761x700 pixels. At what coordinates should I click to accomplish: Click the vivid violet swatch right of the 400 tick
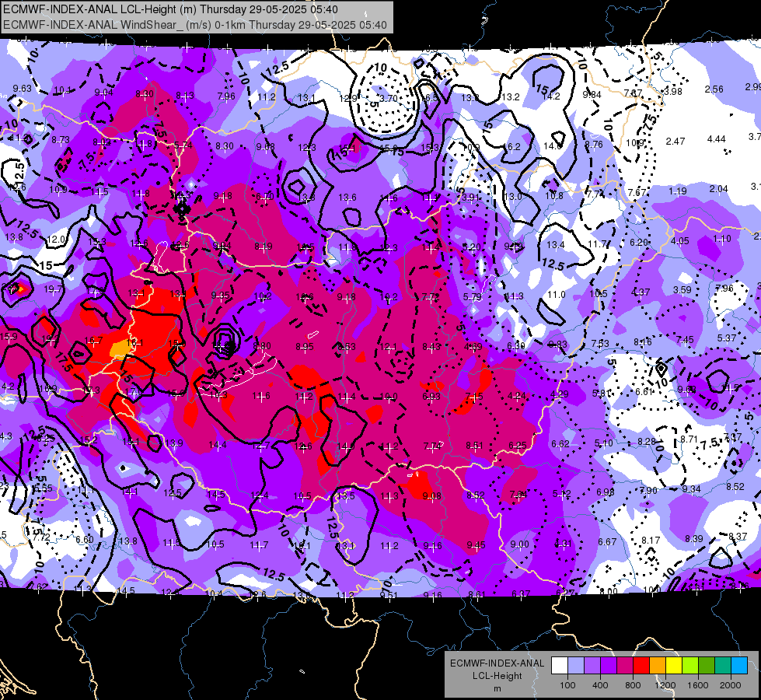coord(609,666)
